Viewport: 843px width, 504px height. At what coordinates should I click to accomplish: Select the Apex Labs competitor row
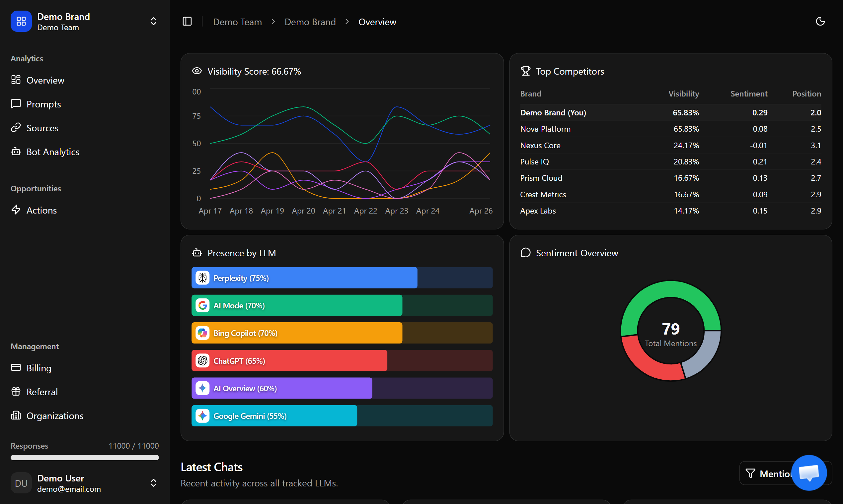tap(671, 211)
